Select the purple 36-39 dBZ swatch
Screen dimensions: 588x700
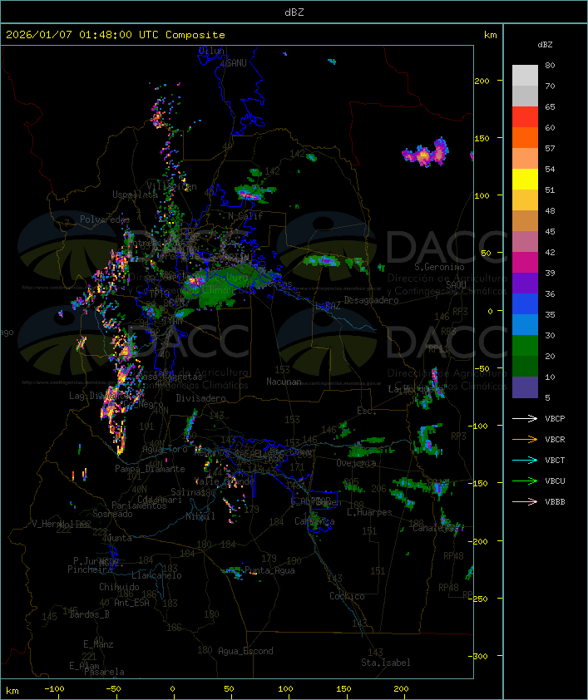(x=525, y=283)
